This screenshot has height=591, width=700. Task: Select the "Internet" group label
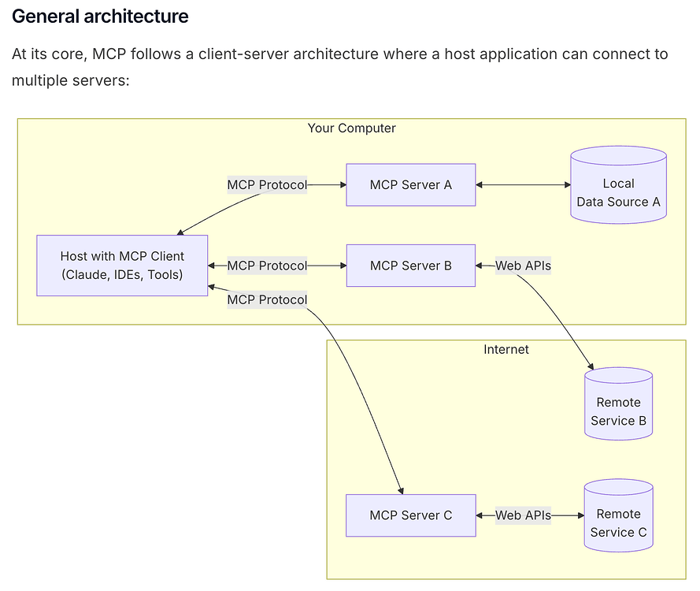[x=506, y=349]
